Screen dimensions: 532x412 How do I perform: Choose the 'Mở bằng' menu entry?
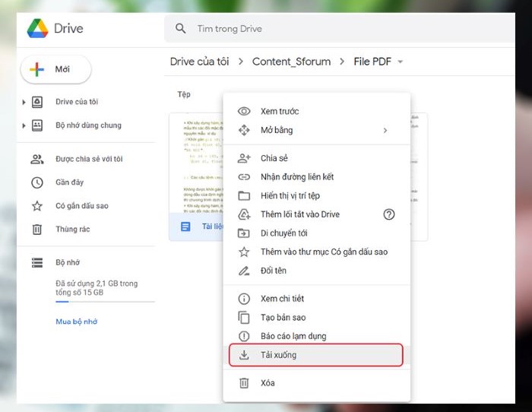point(317,130)
